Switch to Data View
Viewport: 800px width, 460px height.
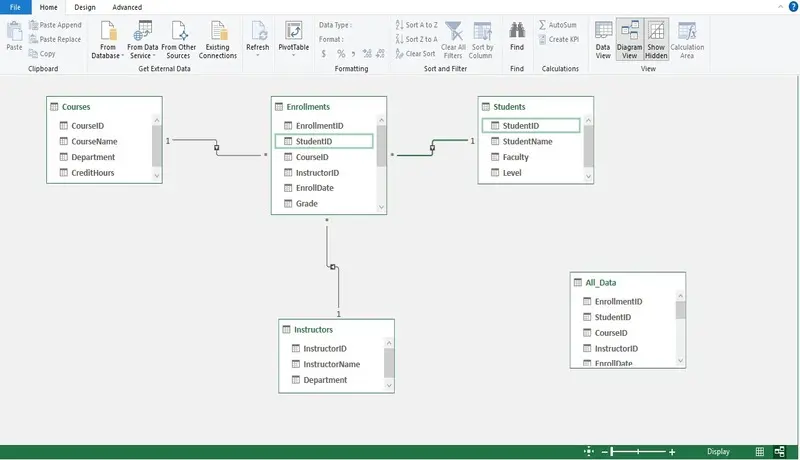[603, 40]
